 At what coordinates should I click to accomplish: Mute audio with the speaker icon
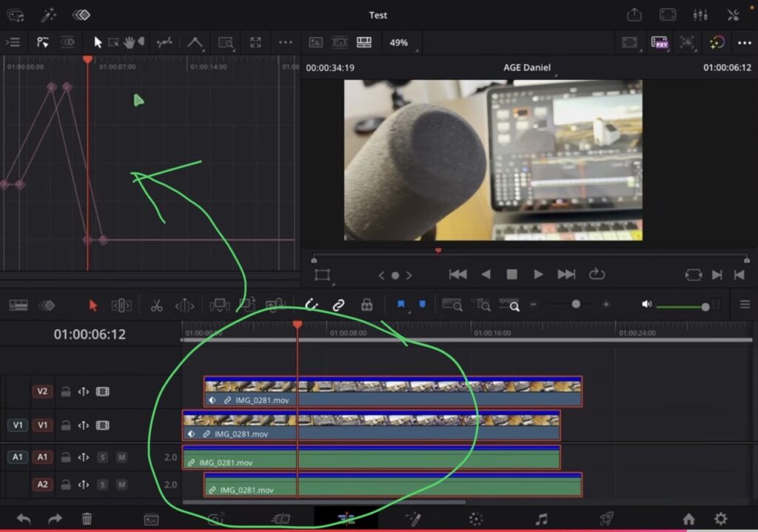pos(646,304)
